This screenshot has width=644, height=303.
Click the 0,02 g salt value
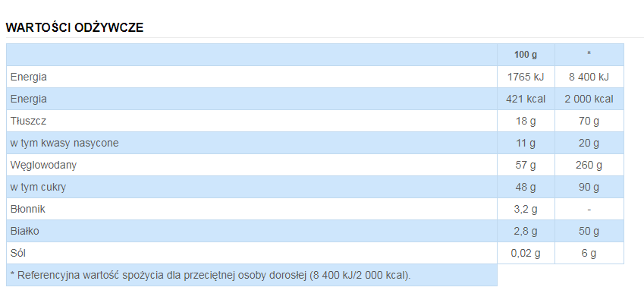coord(526,254)
